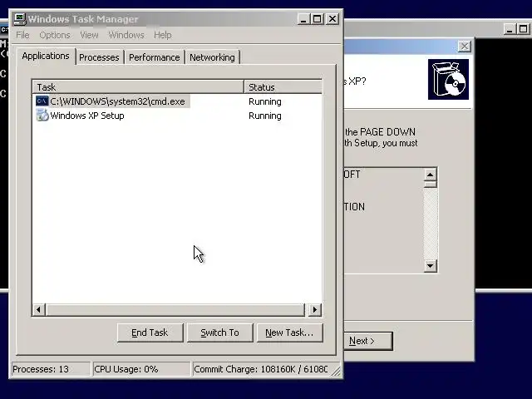This screenshot has width=532, height=399.
Task: Click the Processes: 13 status panel
Action: coord(51,369)
